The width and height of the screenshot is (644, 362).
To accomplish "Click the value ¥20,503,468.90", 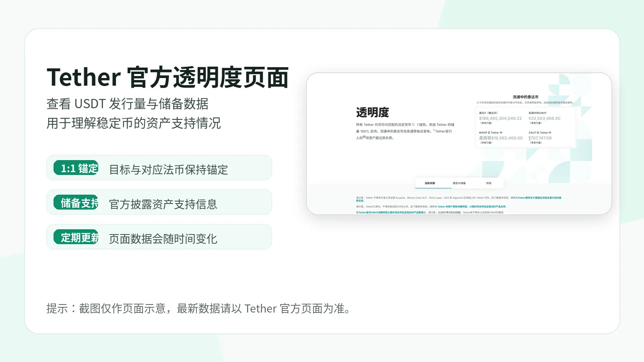I will [544, 118].
